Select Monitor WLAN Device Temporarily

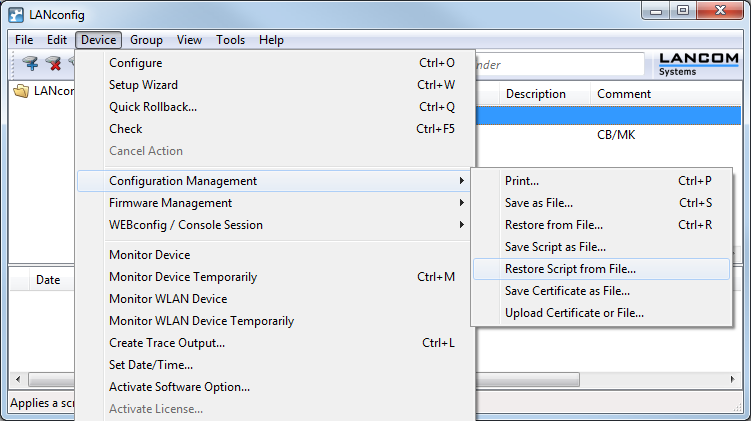[x=201, y=321]
